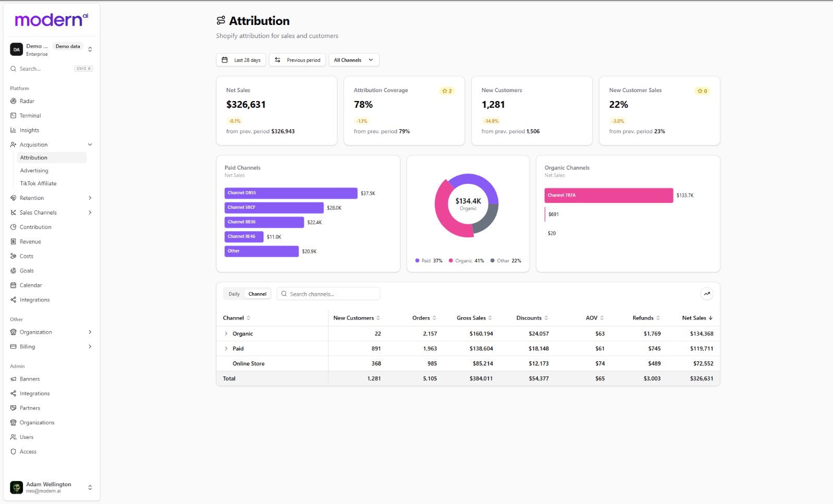Click the Insights chart icon
Image resolution: width=833 pixels, height=504 pixels.
tap(13, 130)
